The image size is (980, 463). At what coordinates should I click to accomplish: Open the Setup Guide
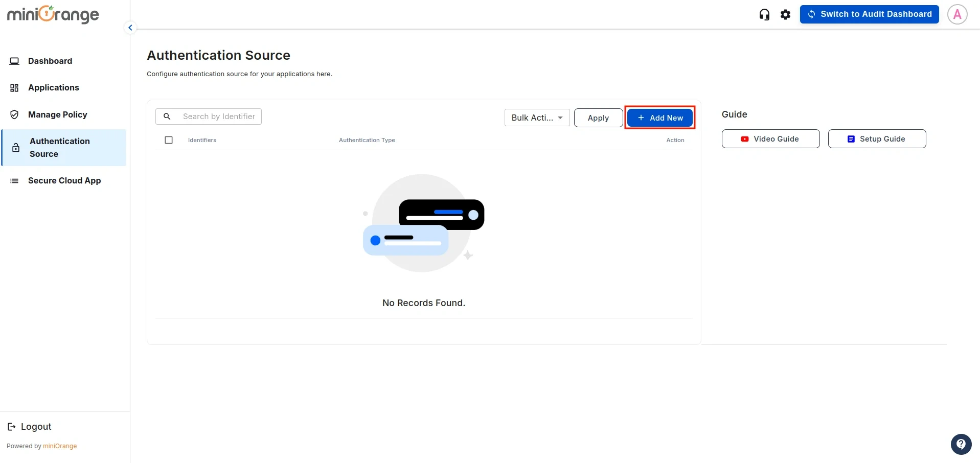[x=877, y=138]
